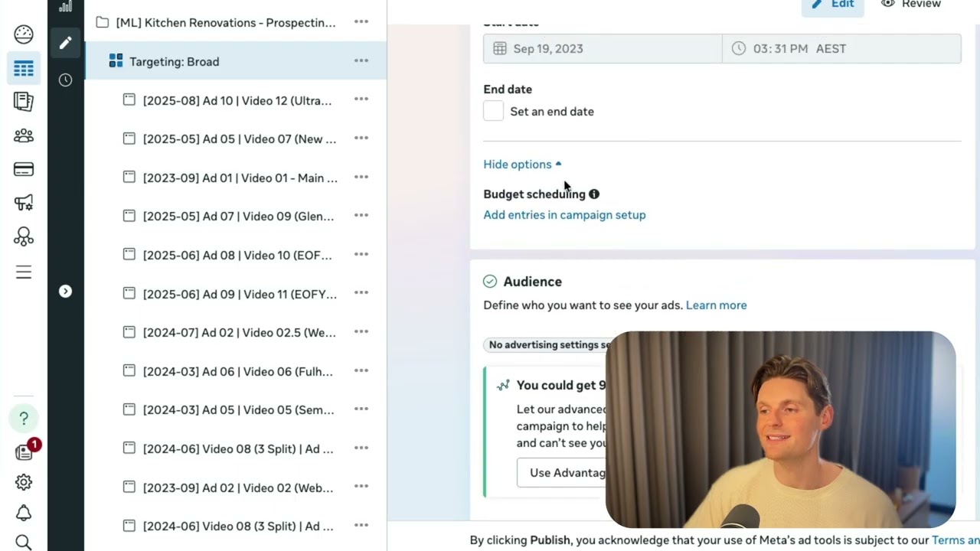The image size is (980, 551).
Task: Open Advertising settings megaphone icon
Action: pyautogui.click(x=24, y=203)
